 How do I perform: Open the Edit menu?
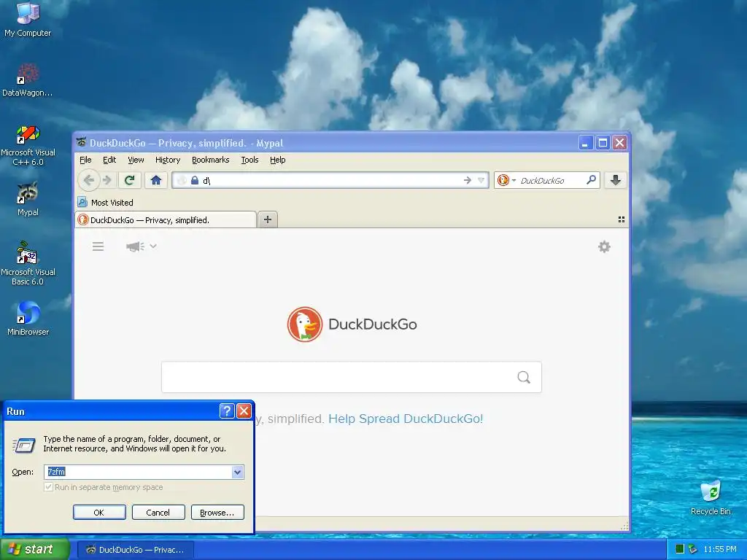[x=109, y=160]
